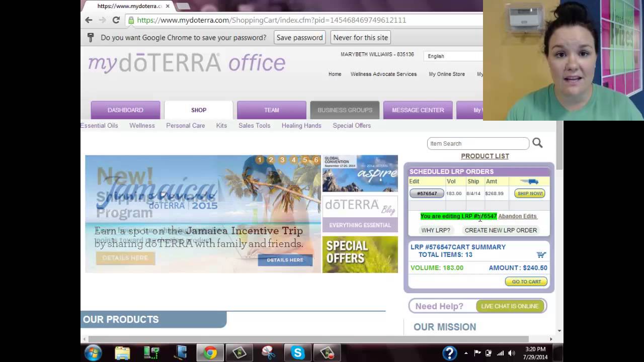Click the Abandon Edits link

click(x=517, y=216)
